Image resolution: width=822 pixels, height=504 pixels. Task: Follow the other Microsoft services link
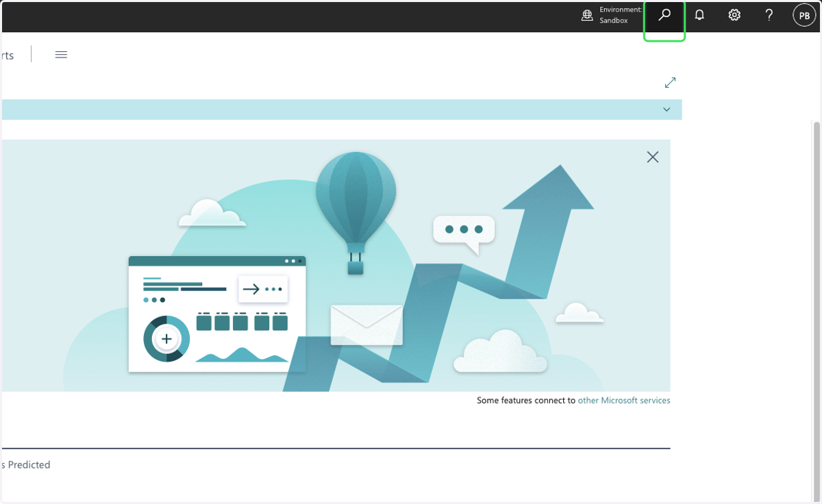(624, 401)
